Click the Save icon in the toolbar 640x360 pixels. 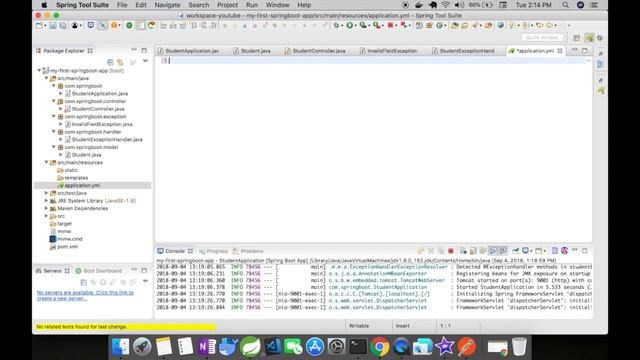[53, 25]
